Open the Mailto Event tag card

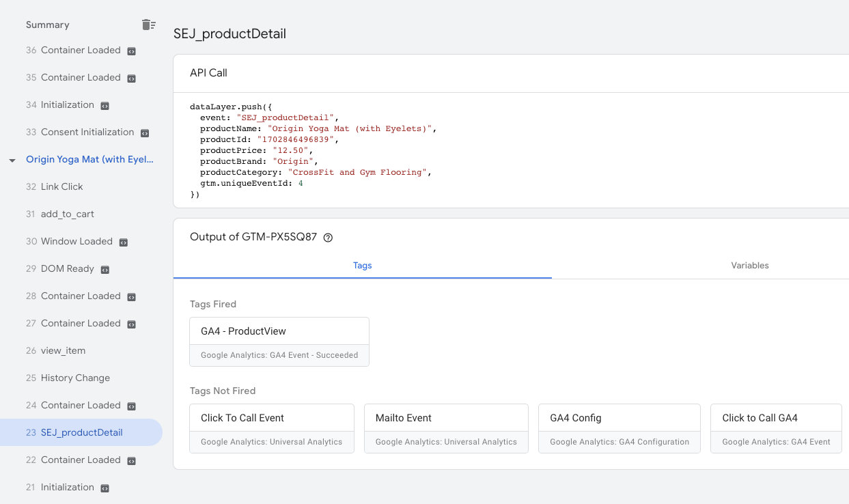coord(445,417)
